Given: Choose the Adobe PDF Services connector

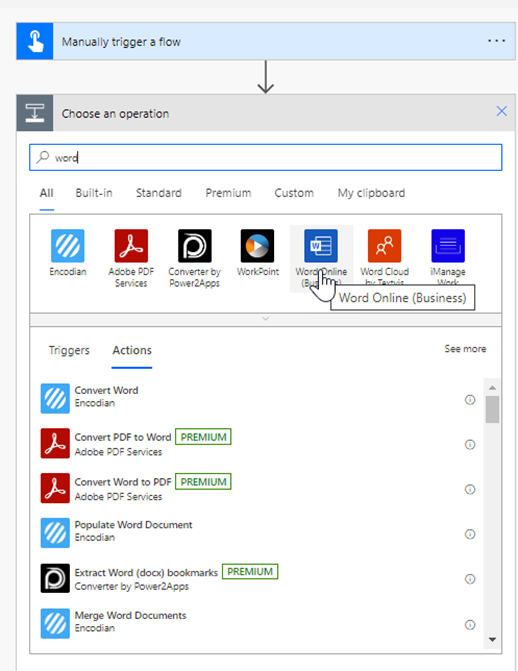Looking at the screenshot, I should (x=131, y=246).
